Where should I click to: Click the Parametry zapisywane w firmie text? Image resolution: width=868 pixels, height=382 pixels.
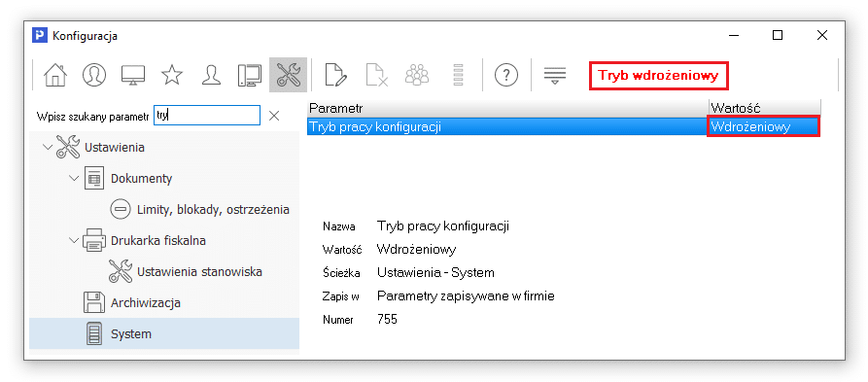(x=466, y=295)
